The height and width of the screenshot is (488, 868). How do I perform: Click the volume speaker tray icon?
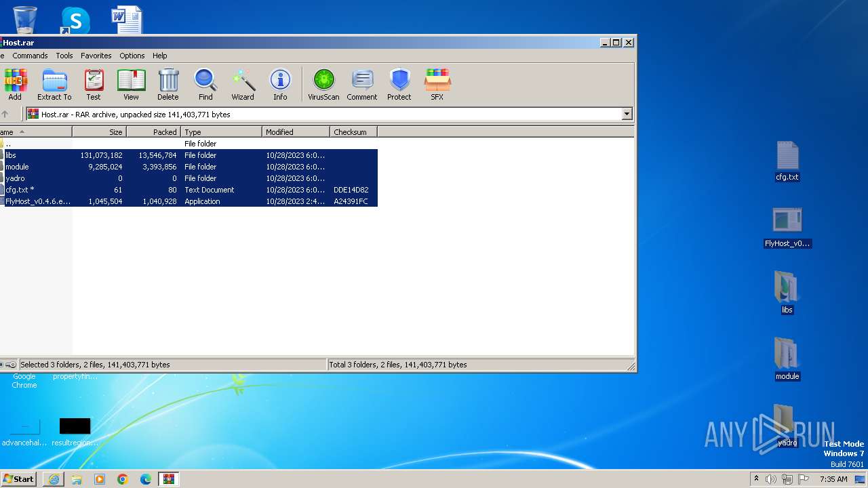coord(771,479)
